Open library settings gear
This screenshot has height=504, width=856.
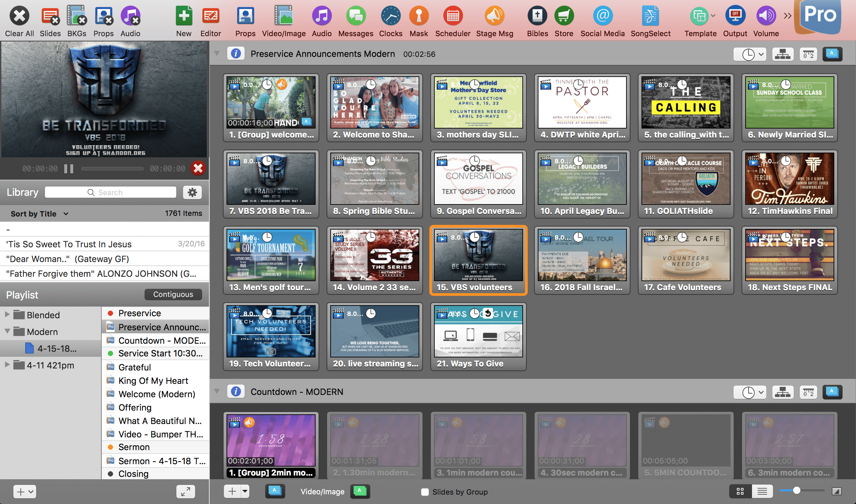click(x=192, y=192)
